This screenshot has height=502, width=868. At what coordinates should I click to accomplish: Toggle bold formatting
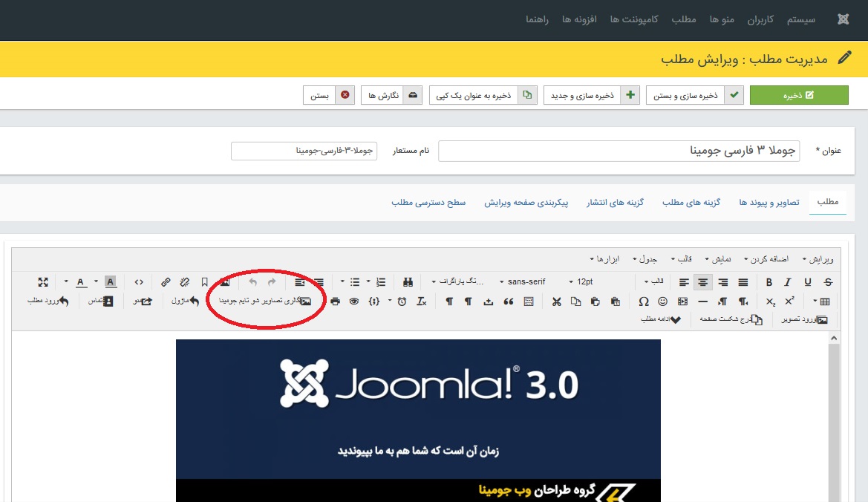[769, 282]
